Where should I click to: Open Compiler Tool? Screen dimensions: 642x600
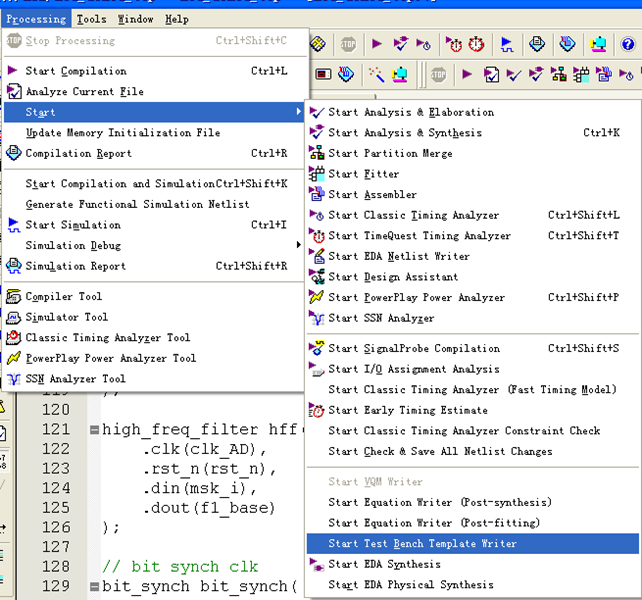click(x=154, y=296)
